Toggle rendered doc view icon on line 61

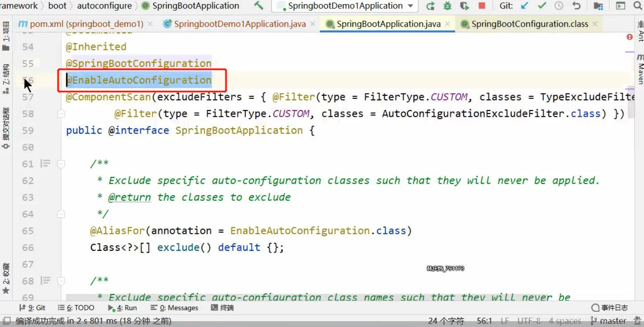tap(45, 163)
